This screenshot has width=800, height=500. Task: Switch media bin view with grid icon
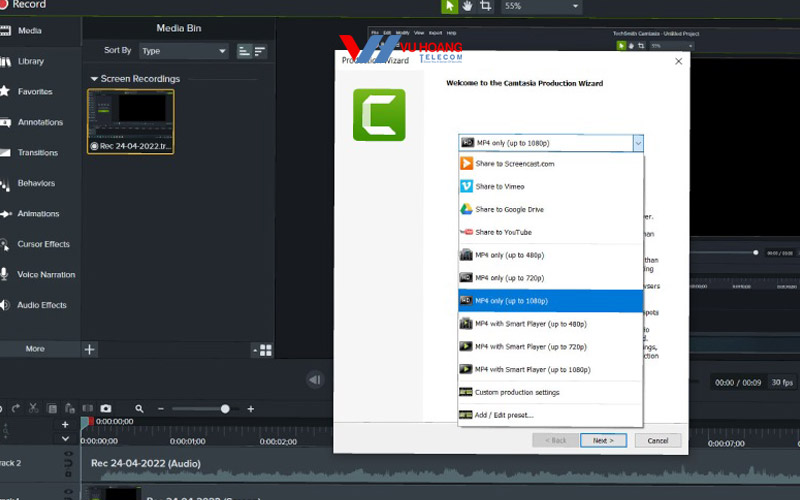(263, 350)
